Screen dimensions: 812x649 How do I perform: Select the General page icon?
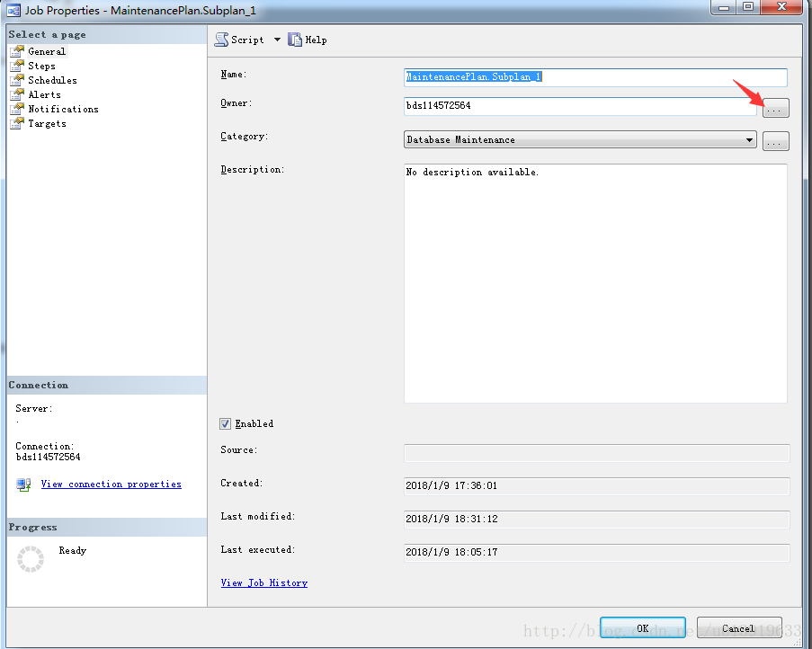(17, 51)
